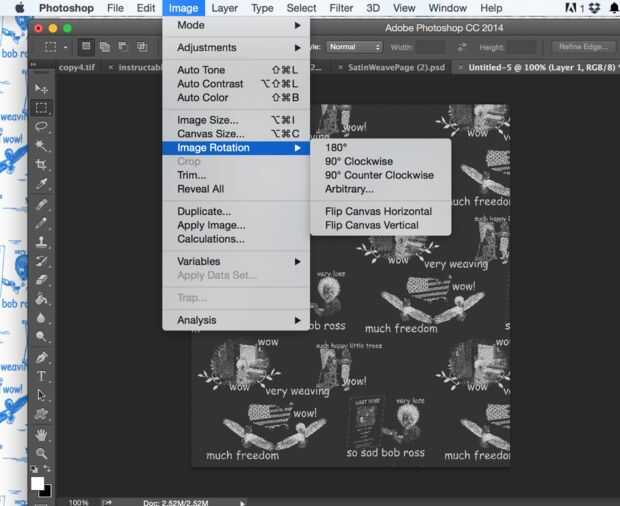Click the Refine Edge button
620x506 pixels.
pyautogui.click(x=583, y=47)
